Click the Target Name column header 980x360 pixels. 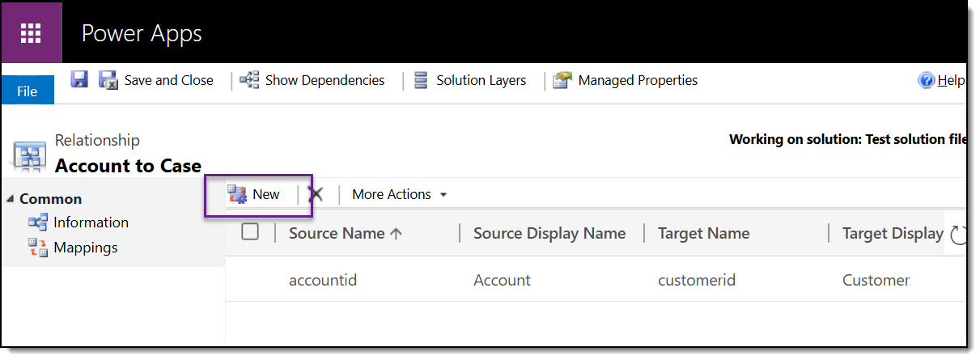click(703, 233)
